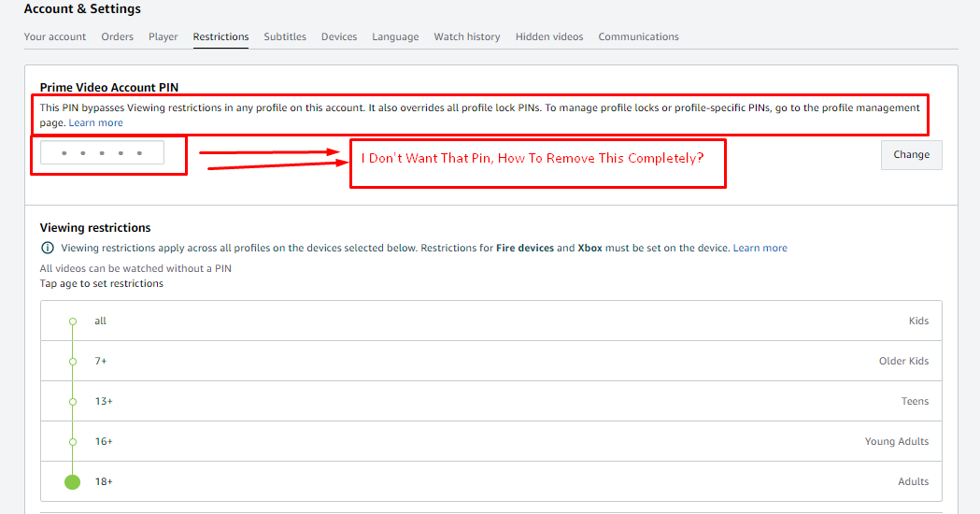Open Learn more link under Account PIN

click(95, 123)
